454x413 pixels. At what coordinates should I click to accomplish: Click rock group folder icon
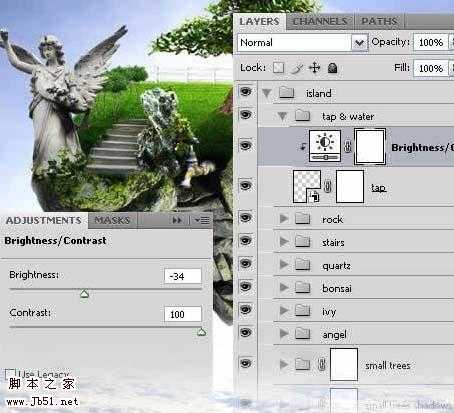pyautogui.click(x=302, y=218)
